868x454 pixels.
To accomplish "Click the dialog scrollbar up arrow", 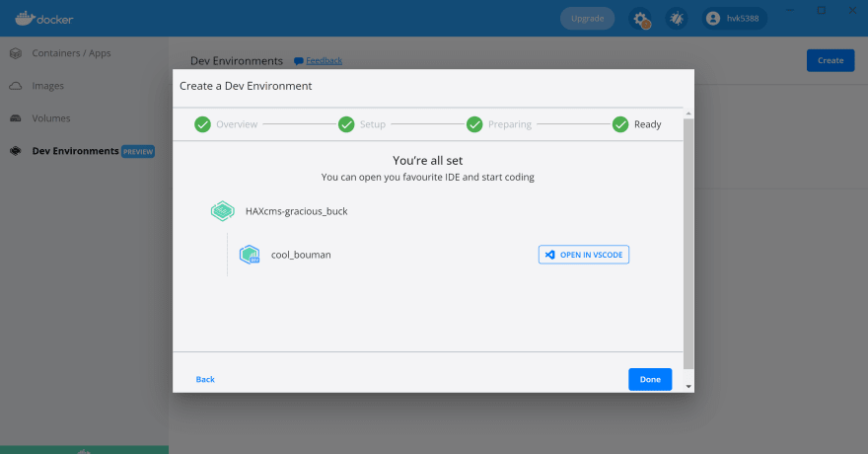I will coord(688,113).
